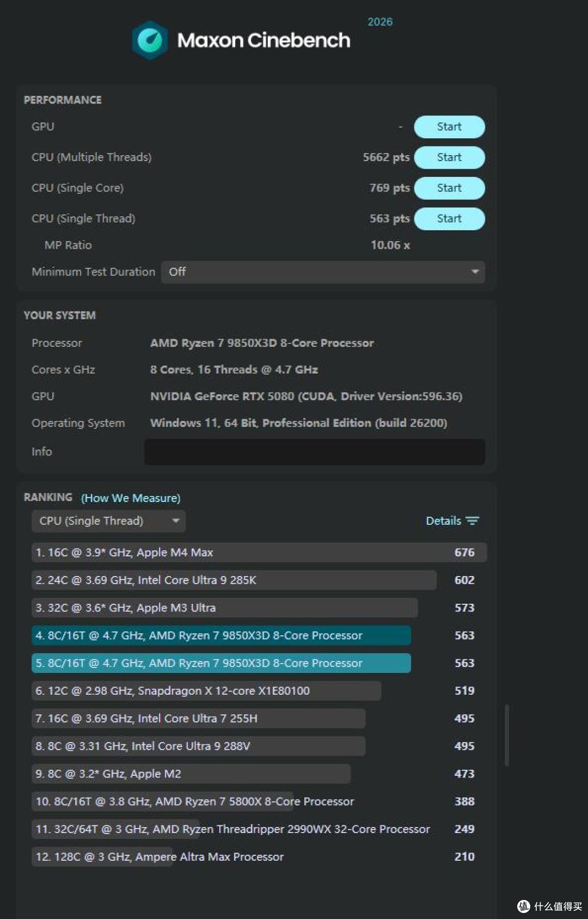588x919 pixels.
Task: Click the RANKING section heading
Action: 48,497
